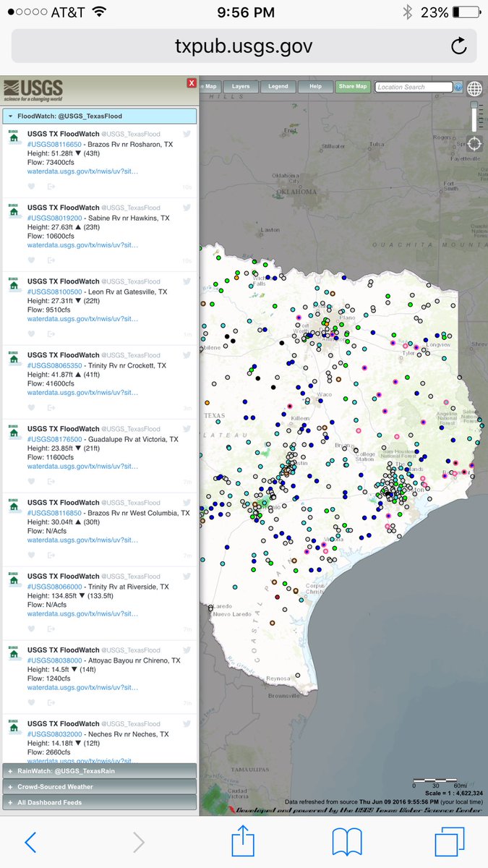Screen dimensions: 488x868
Task: Focus the Location Search field
Action: pyautogui.click(x=414, y=87)
